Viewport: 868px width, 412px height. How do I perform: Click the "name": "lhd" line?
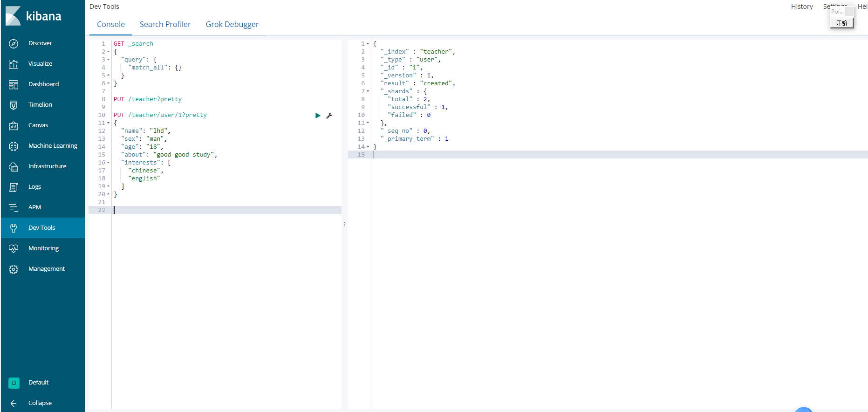click(x=146, y=131)
